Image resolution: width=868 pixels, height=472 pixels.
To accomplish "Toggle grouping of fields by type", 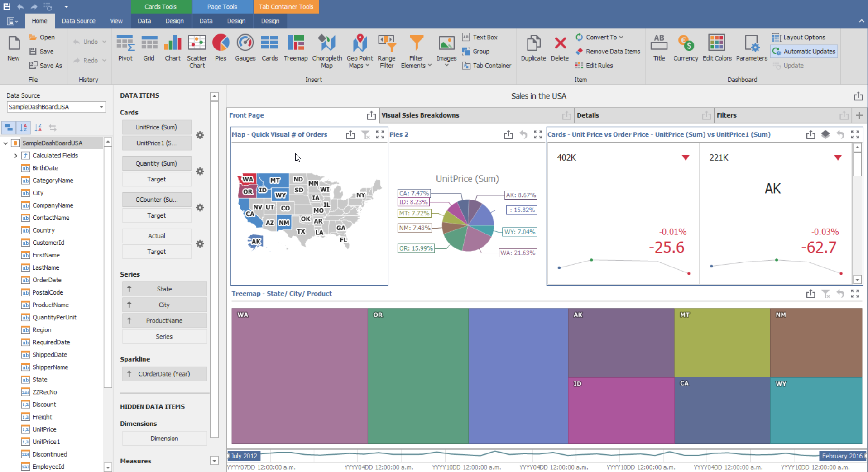I will [9, 128].
